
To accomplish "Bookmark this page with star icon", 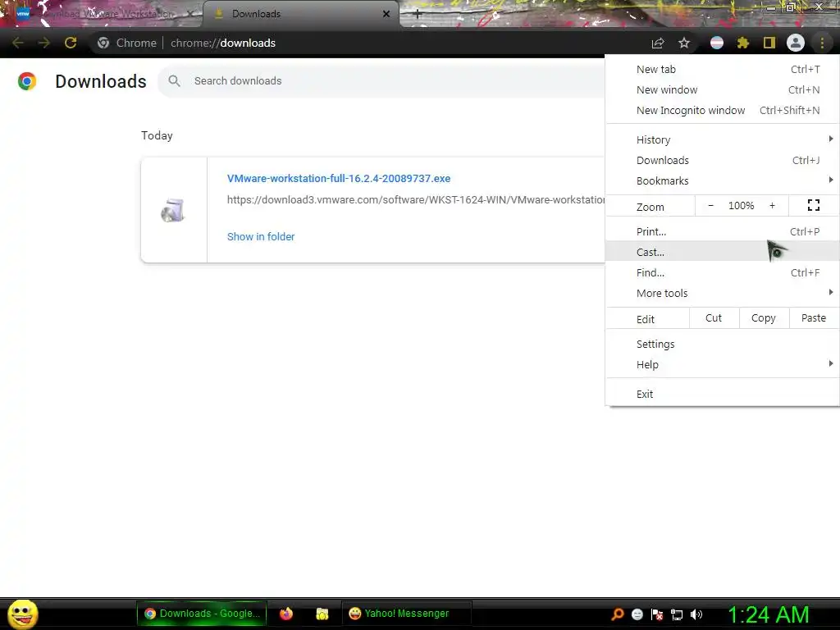I will [684, 43].
